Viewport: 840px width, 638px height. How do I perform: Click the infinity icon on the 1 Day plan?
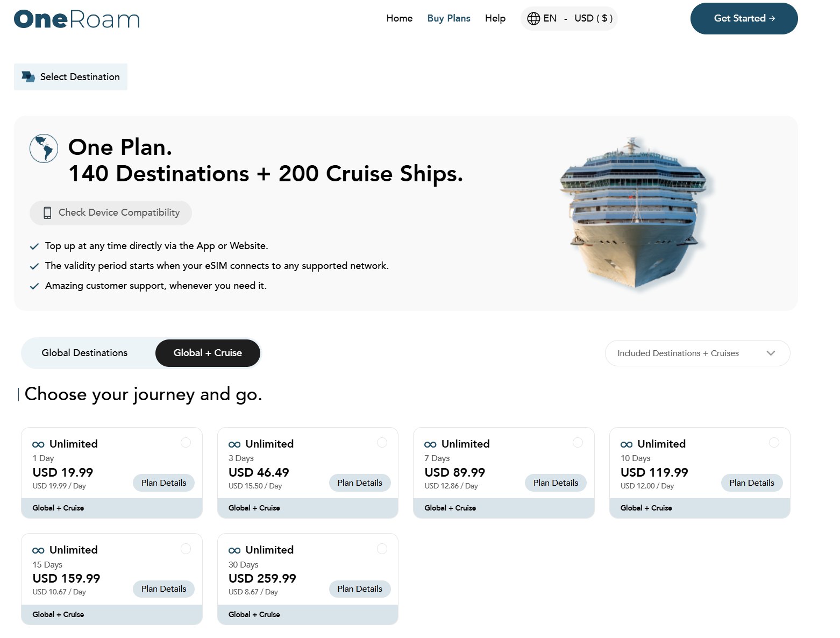point(38,443)
